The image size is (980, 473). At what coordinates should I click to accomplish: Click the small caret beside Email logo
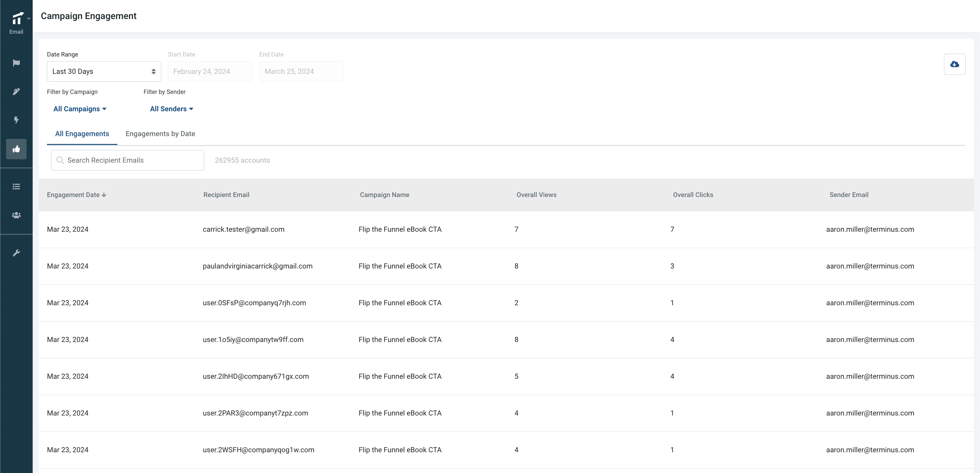tap(29, 19)
